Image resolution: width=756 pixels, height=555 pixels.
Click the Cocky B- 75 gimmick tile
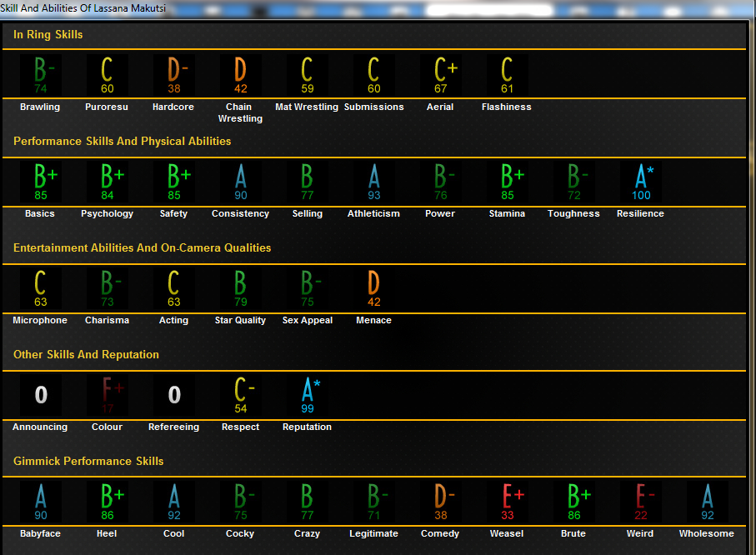(241, 502)
